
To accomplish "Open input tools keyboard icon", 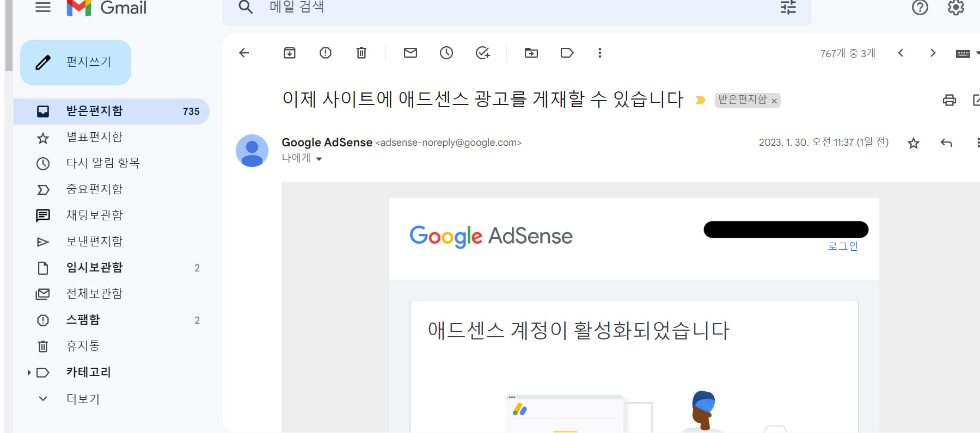I will [x=963, y=53].
